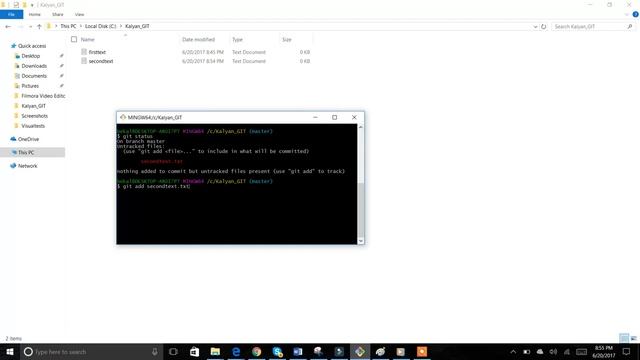The height and width of the screenshot is (360, 640).
Task: Sort files by the Size column
Action: 287,40
